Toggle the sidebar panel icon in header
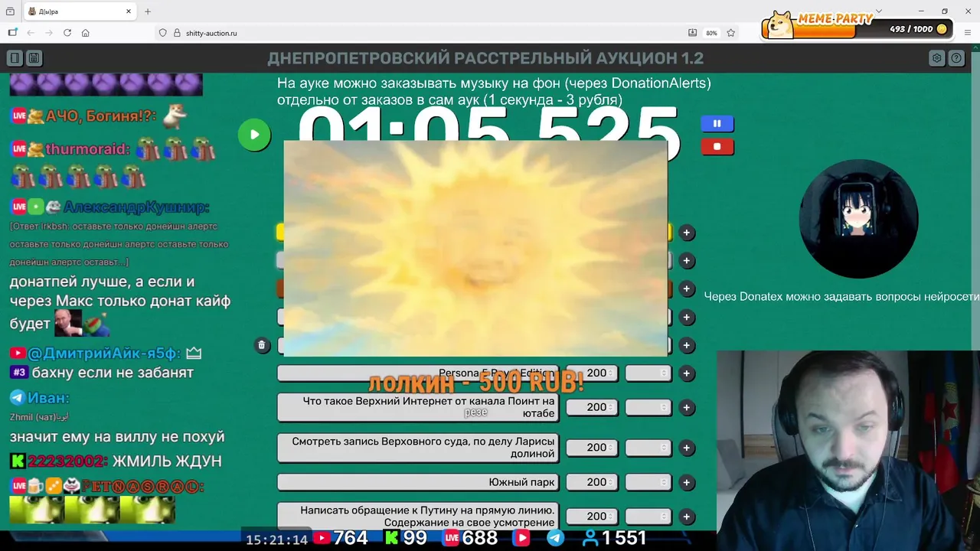 pyautogui.click(x=15, y=58)
